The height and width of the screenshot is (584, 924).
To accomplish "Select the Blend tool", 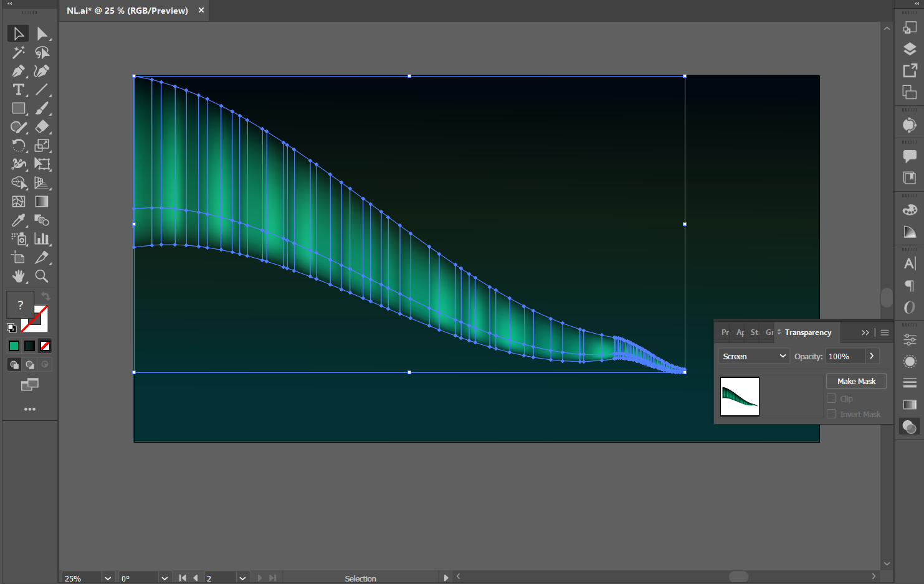I will tap(42, 220).
